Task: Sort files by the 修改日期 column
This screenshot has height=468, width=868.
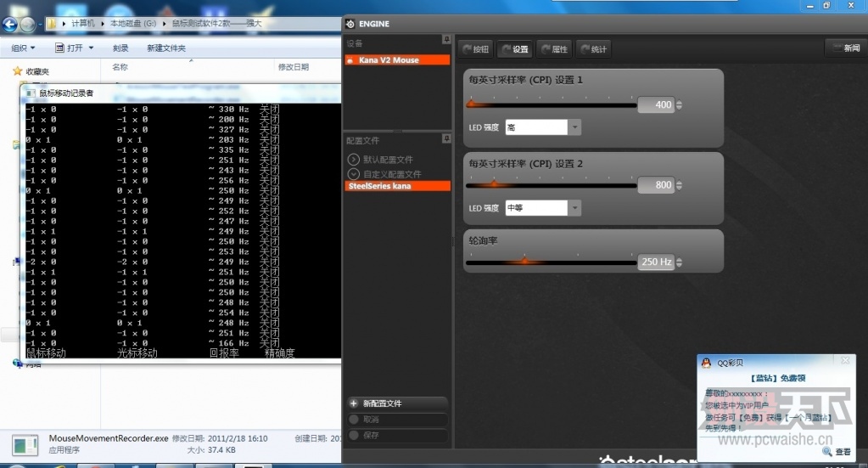Action: (294, 67)
